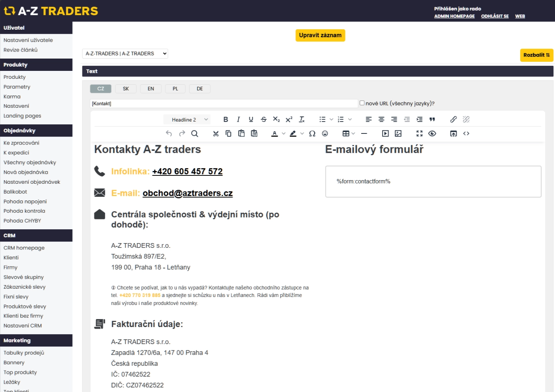Screen dimensions: 555x392
Task: Apply strikethrough formatting
Action: click(x=264, y=120)
